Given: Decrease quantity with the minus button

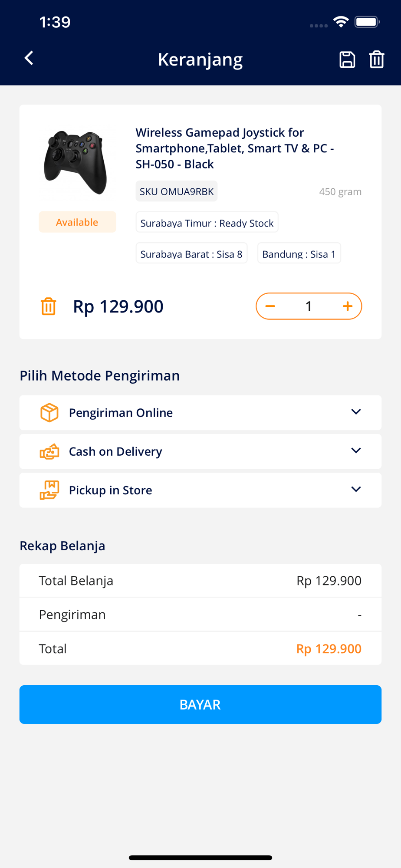Looking at the screenshot, I should point(270,306).
